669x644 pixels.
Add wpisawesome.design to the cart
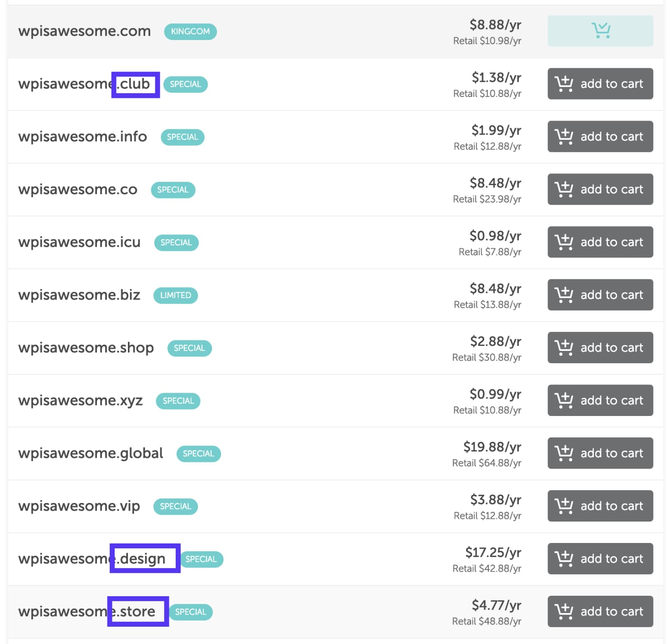click(x=600, y=558)
